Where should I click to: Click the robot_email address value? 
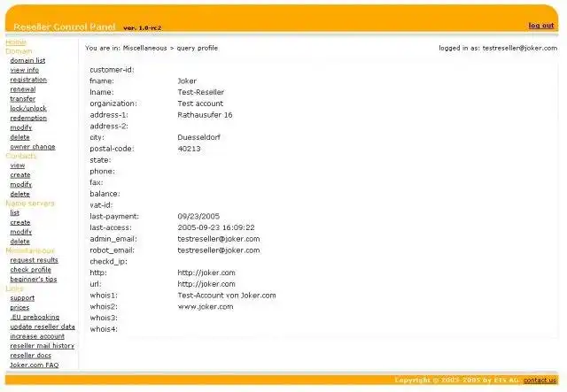pyautogui.click(x=219, y=250)
